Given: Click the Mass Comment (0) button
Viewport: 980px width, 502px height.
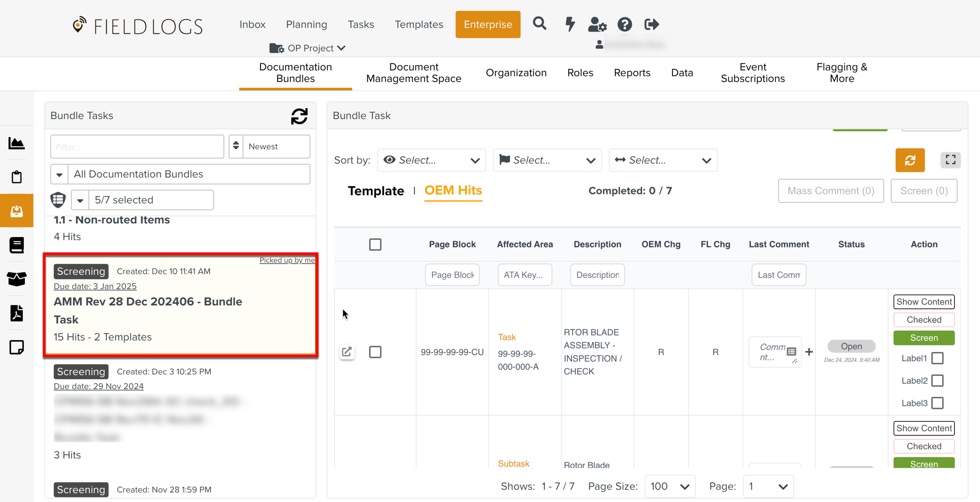Looking at the screenshot, I should (x=831, y=191).
